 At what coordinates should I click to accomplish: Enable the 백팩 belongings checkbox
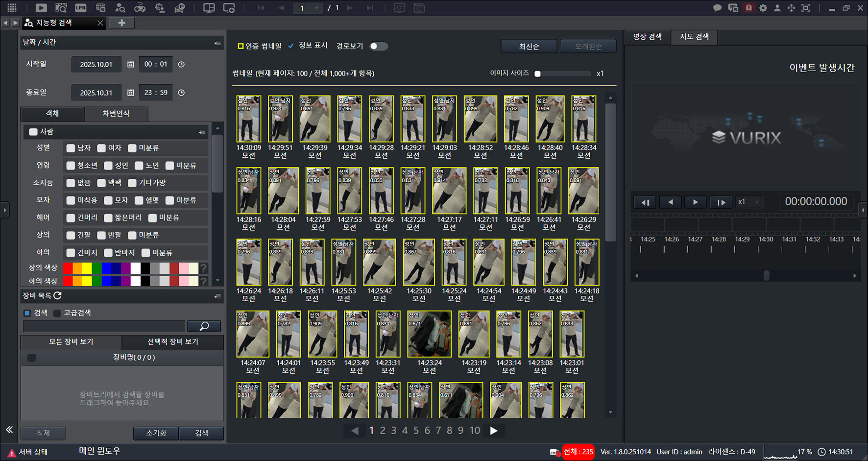(x=101, y=183)
